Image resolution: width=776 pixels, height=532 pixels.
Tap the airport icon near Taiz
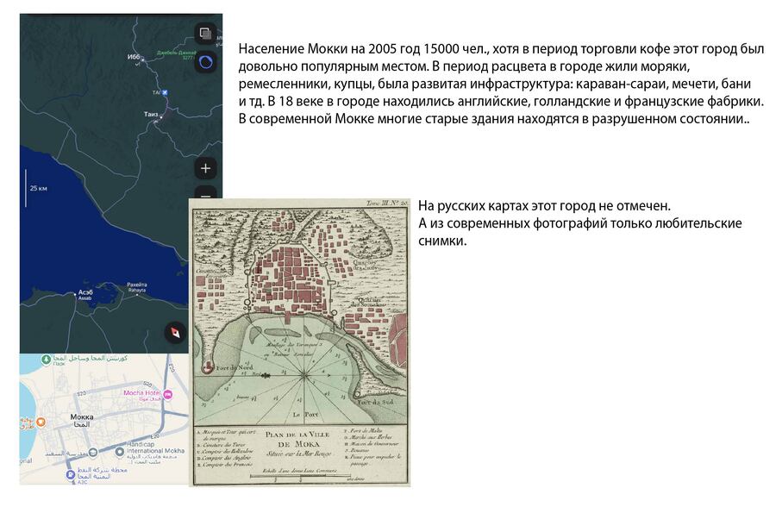click(166, 92)
